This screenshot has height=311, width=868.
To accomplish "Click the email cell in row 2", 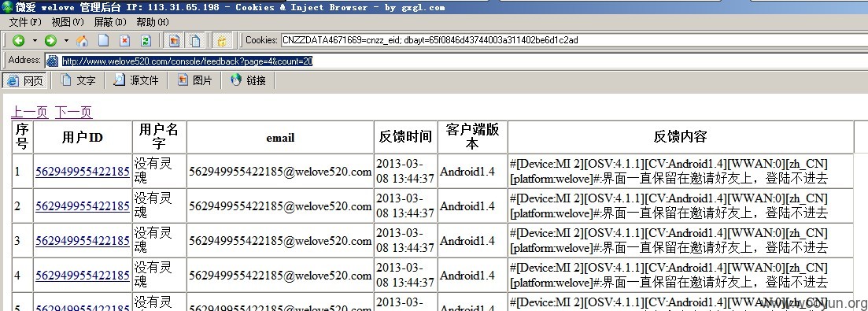I will pyautogui.click(x=280, y=205).
